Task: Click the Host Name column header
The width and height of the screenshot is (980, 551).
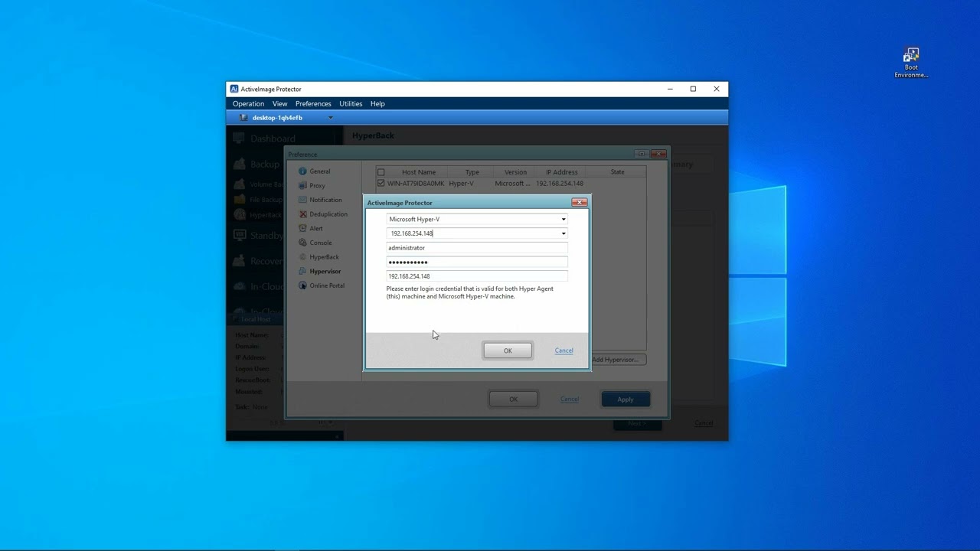Action: click(419, 172)
